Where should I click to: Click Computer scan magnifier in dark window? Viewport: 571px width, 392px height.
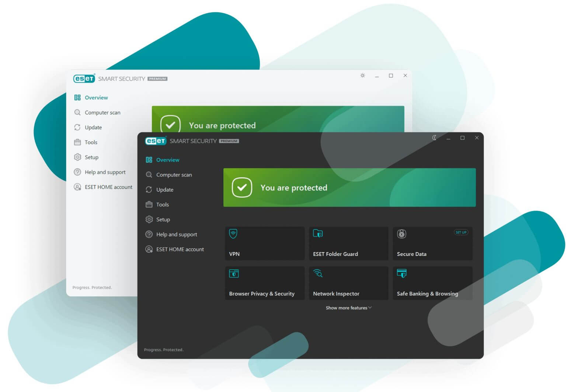click(149, 175)
